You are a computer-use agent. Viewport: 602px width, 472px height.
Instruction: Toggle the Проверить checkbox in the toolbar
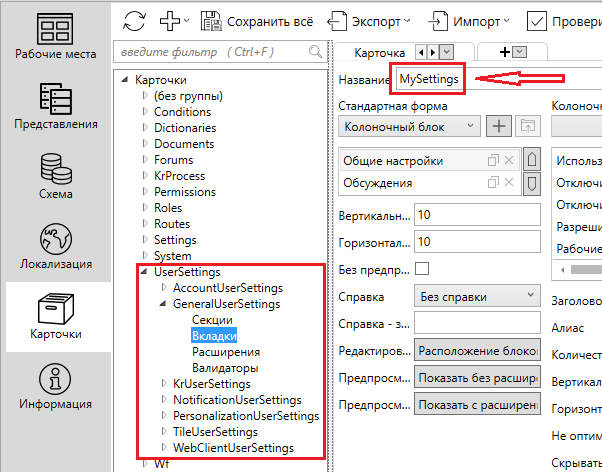point(537,20)
